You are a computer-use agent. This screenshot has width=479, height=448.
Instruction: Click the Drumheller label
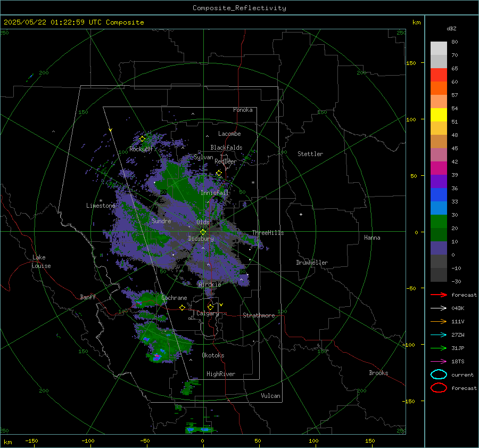(312, 263)
